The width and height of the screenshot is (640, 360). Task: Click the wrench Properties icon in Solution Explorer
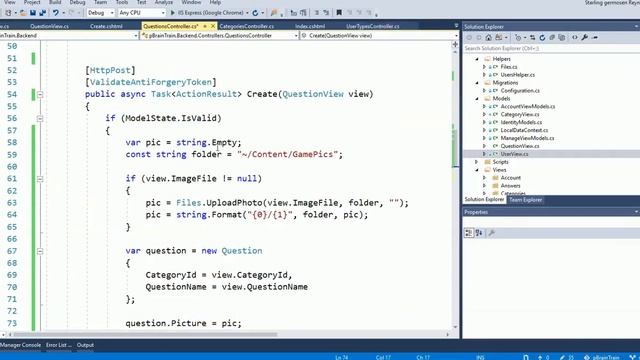click(x=584, y=38)
